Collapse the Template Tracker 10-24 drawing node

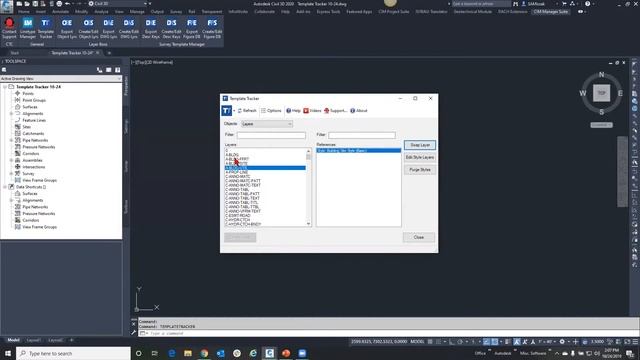[x=5, y=87]
